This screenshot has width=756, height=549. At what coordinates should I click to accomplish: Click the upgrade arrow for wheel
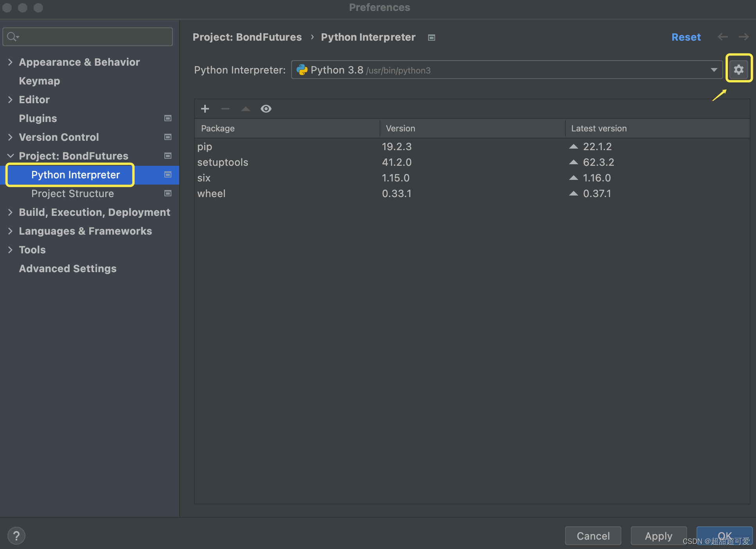tap(574, 194)
